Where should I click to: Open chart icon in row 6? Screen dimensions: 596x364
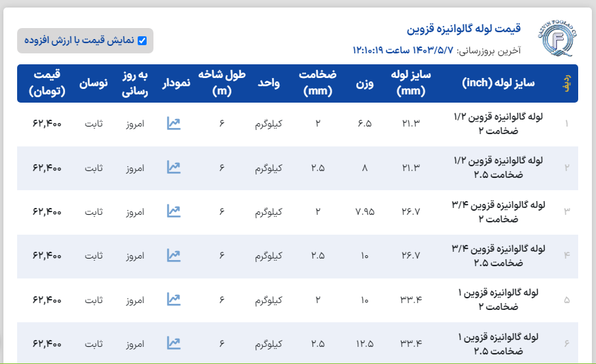[173, 343]
